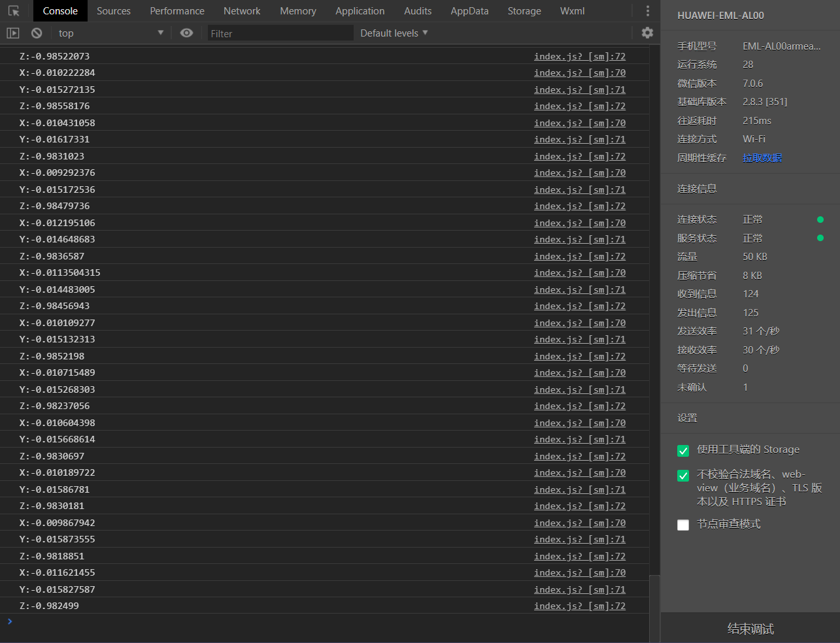Open source link for Y:-0.015272135
The width and height of the screenshot is (840, 643).
click(580, 90)
